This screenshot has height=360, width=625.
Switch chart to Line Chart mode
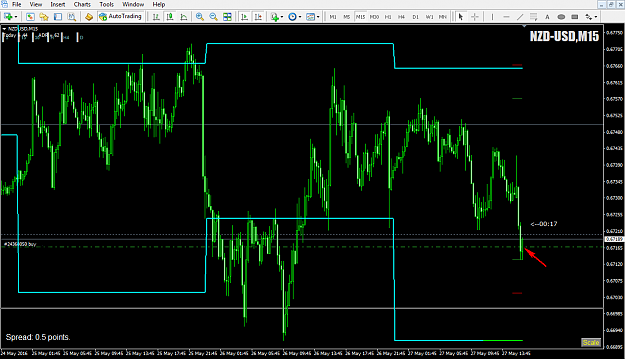click(183, 17)
